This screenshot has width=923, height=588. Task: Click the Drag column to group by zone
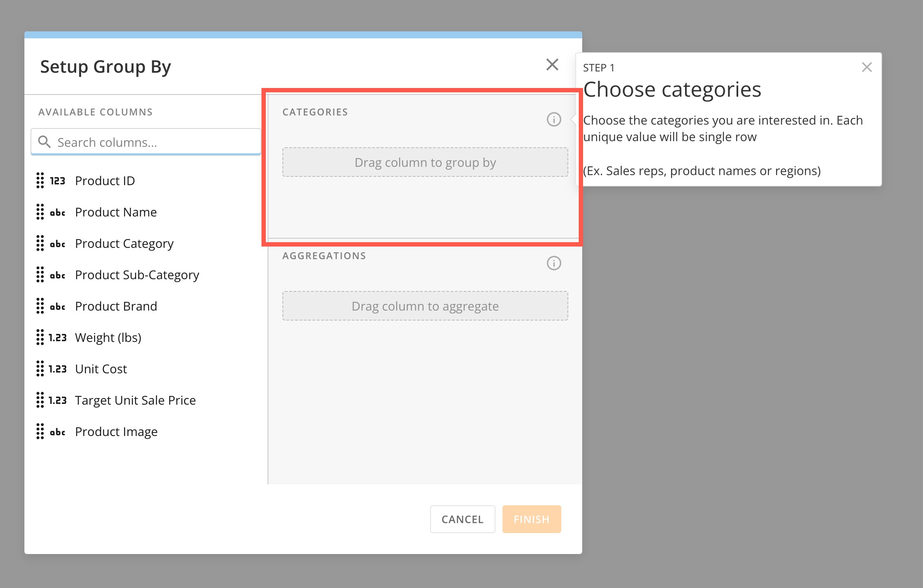coord(425,162)
